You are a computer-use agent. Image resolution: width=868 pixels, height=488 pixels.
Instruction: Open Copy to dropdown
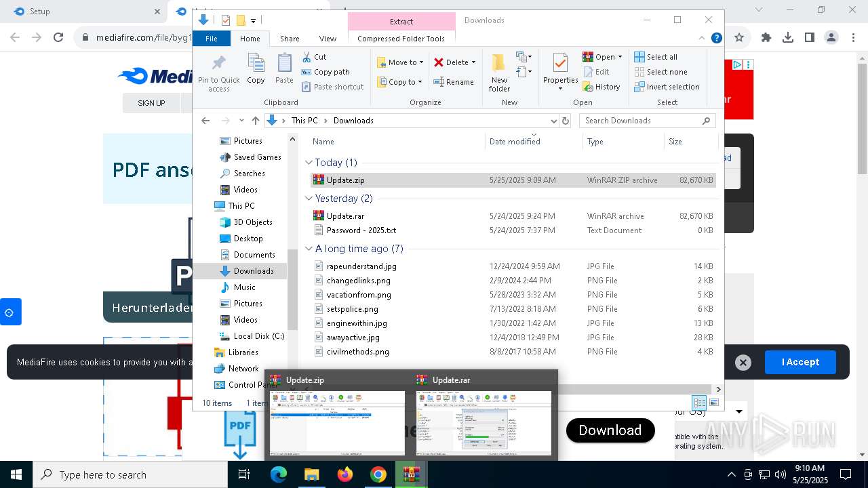click(x=400, y=82)
